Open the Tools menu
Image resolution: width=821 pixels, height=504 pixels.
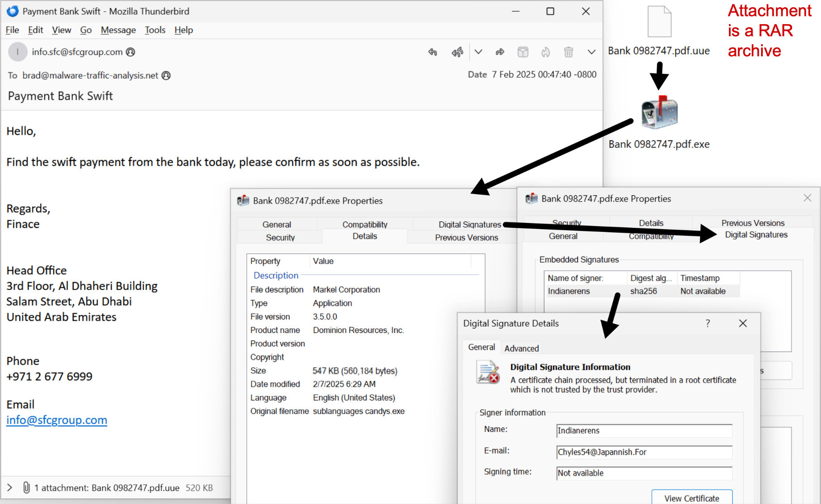point(155,30)
